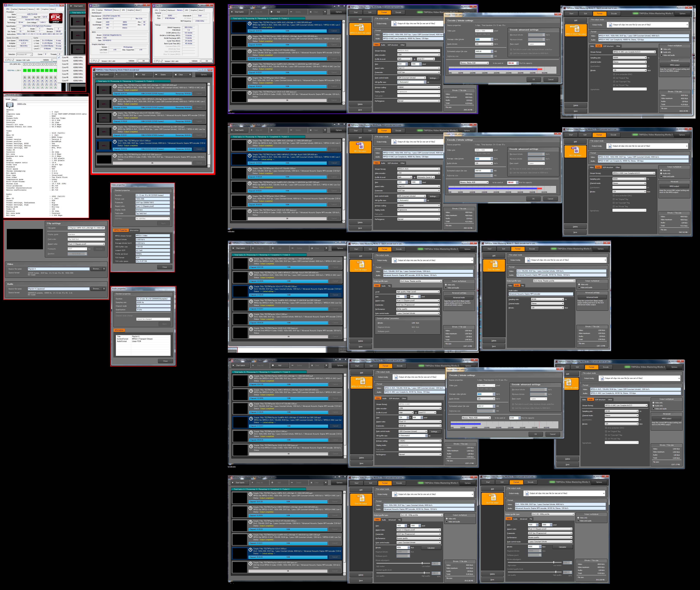Click clock icon of XviD 1pass task in red-framed window
Screen dimensions: 700x590
(115, 155)
